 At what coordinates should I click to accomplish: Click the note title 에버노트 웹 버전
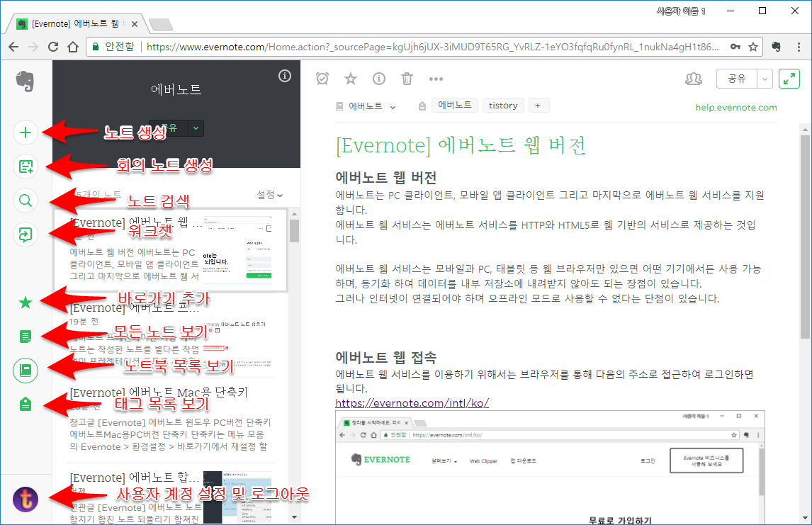461,145
